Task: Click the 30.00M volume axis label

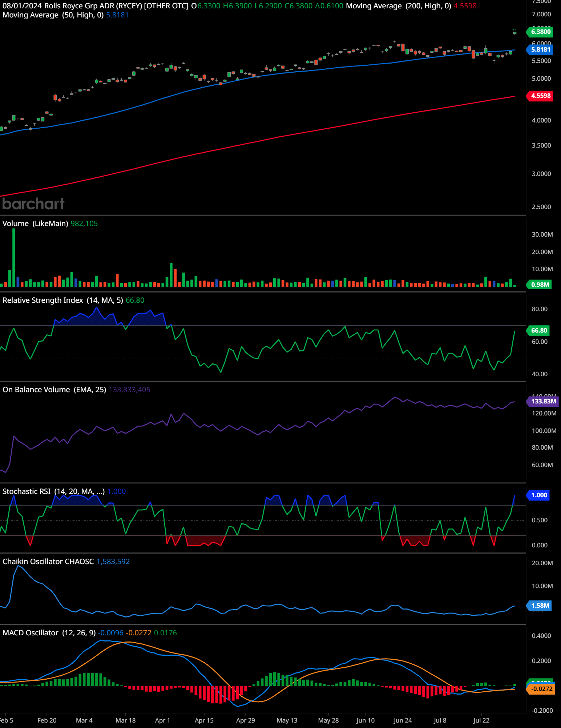Action: [x=542, y=234]
